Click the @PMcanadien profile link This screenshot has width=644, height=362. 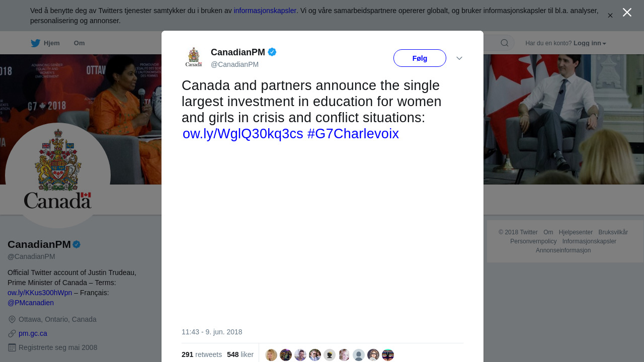31,303
